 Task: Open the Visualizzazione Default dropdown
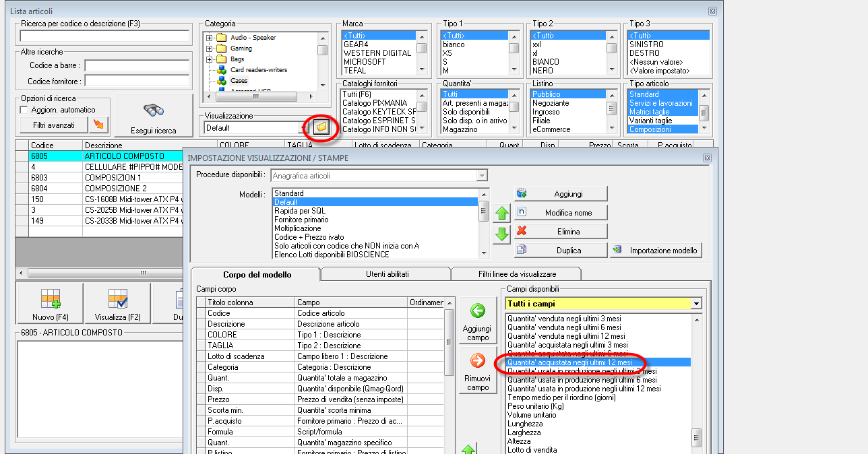[x=302, y=127]
